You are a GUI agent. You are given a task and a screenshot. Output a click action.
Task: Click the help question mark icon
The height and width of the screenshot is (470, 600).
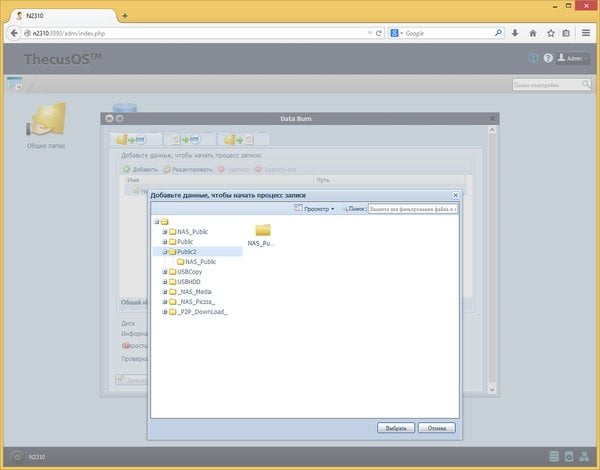[x=548, y=58]
